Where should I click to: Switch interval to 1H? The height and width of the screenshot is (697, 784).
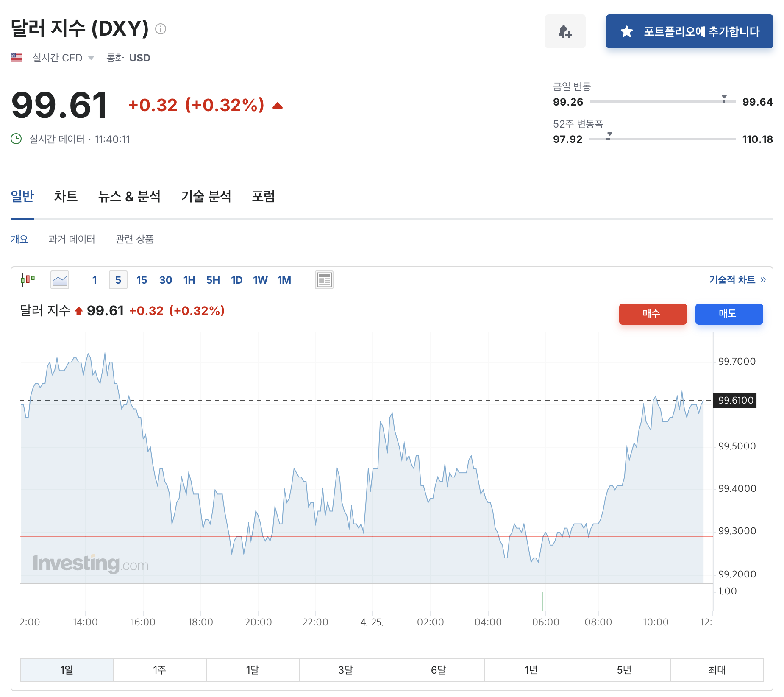coord(189,280)
